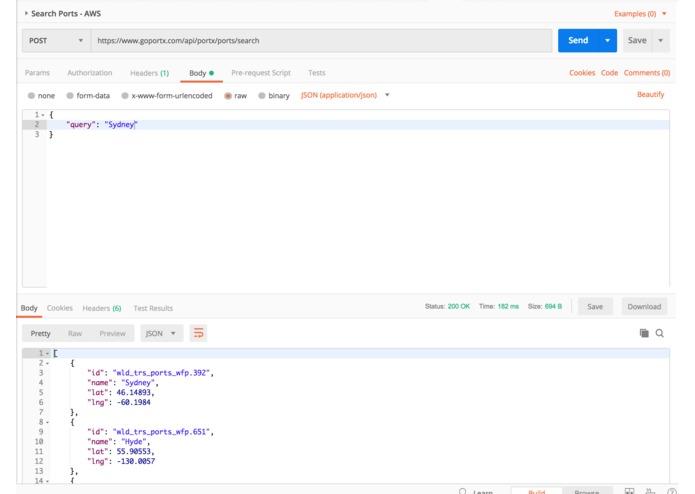695x494 pixels.
Task: Click the 182 ms time value
Action: 508,306
